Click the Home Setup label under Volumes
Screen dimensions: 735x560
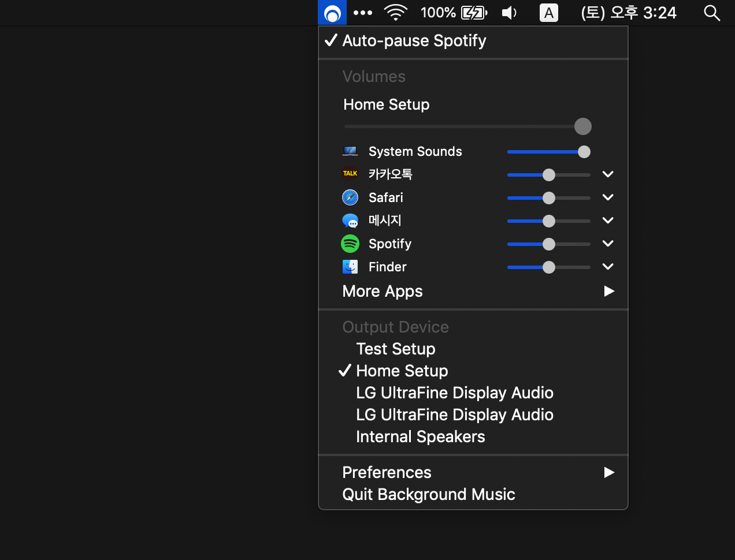[387, 104]
